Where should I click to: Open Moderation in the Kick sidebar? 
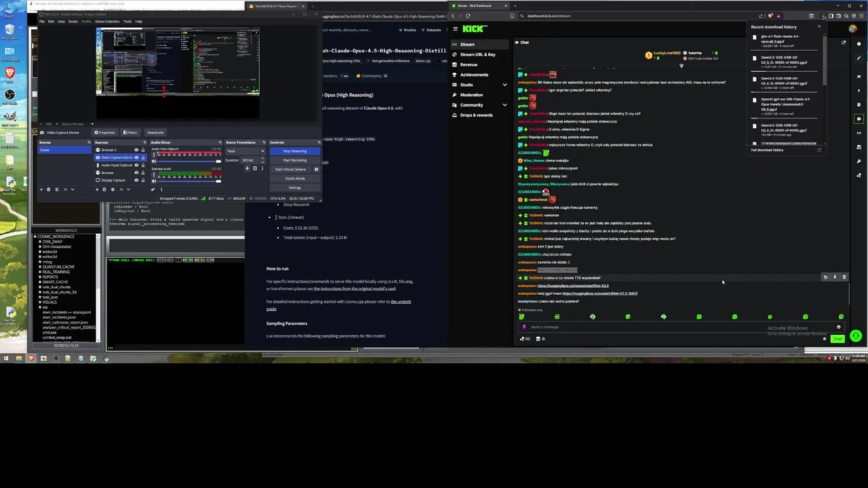(471, 95)
